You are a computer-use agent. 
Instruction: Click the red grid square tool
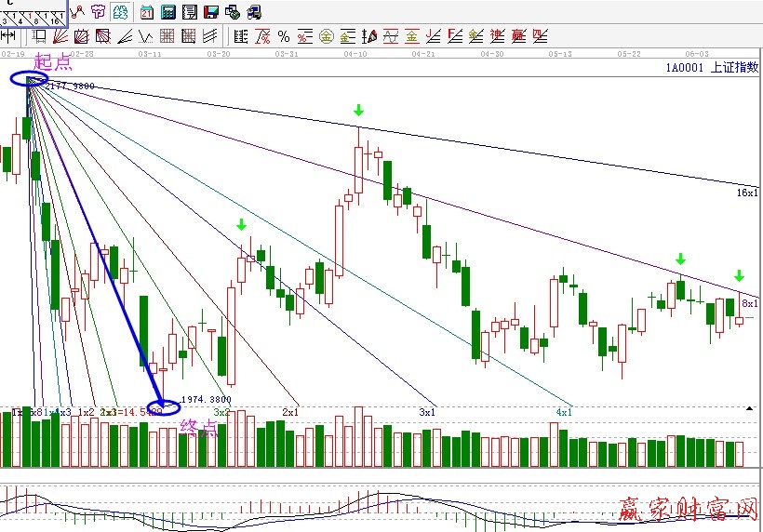pyautogui.click(x=167, y=36)
